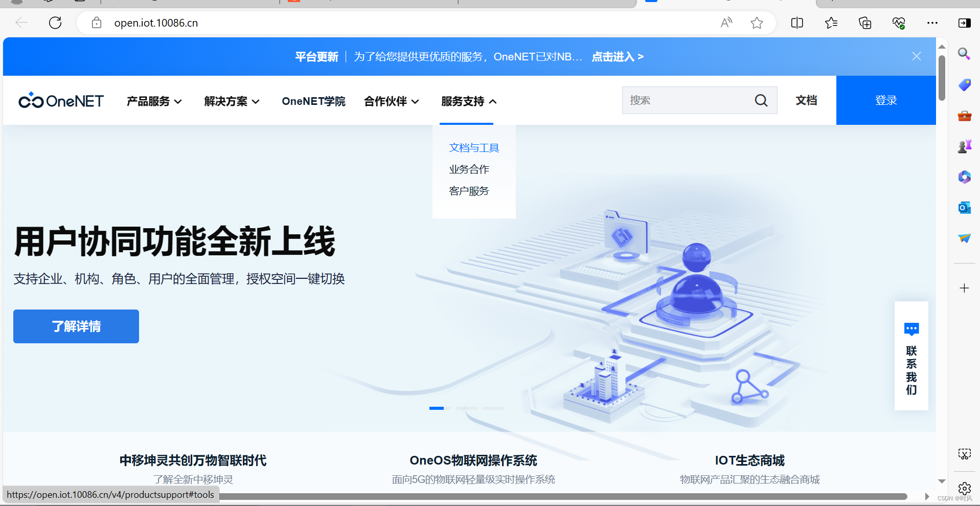Click the scrollbar down arrow

(x=942, y=481)
